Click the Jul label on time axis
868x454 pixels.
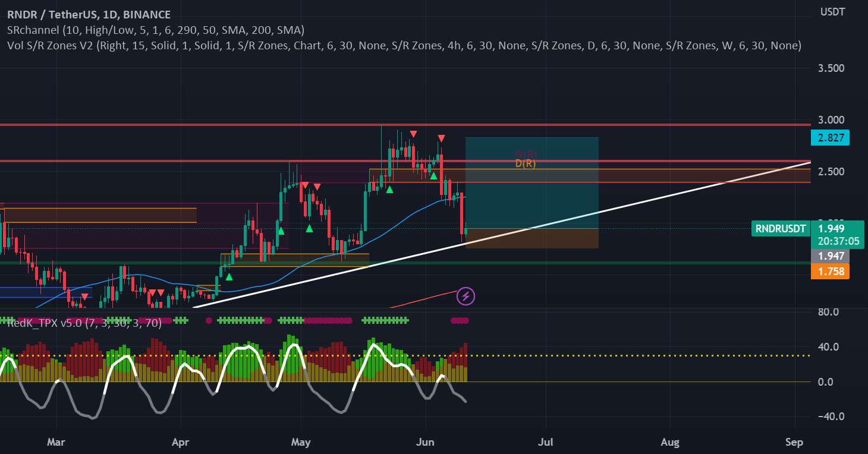(545, 442)
